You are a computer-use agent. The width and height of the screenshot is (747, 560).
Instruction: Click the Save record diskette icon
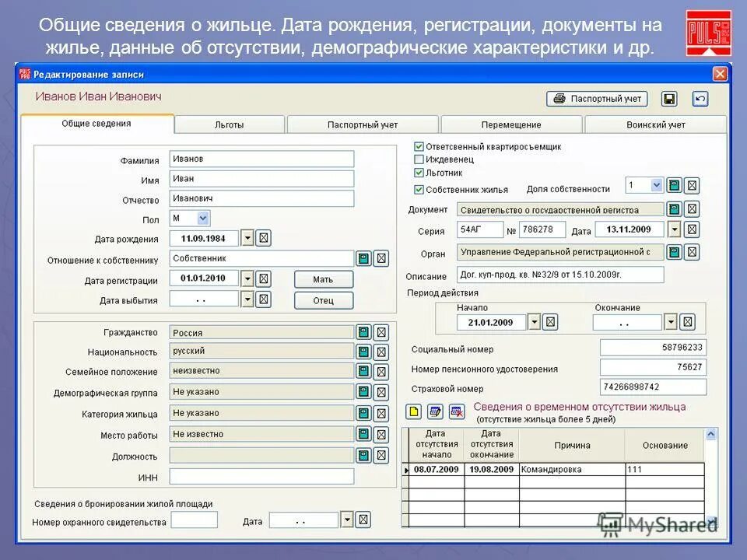669,99
